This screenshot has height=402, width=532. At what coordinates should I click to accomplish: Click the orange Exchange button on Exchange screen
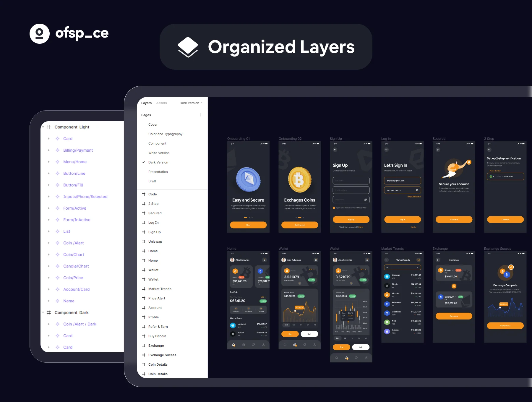(x=454, y=316)
